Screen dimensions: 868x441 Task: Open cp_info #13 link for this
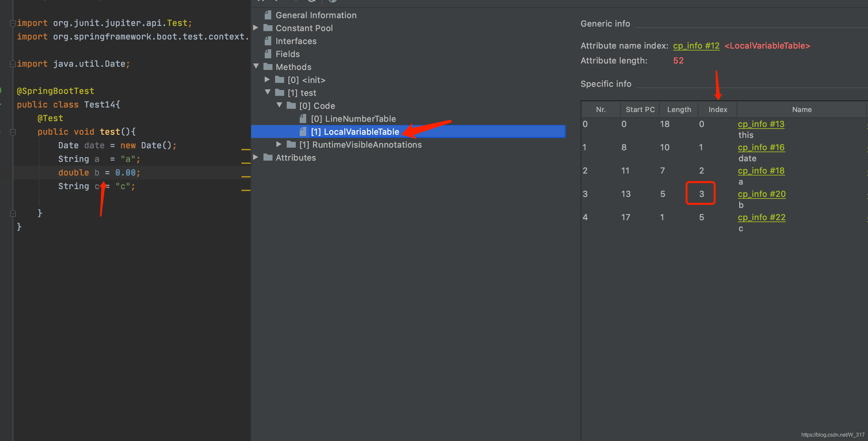[761, 124]
